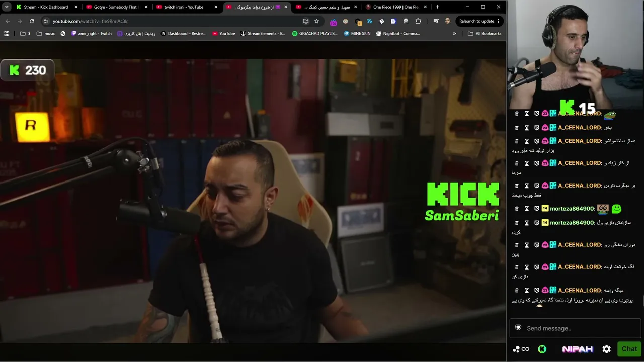Ban sender of "اگ خوشت اومد" message
The width and height of the screenshot is (644, 362).
537,267
